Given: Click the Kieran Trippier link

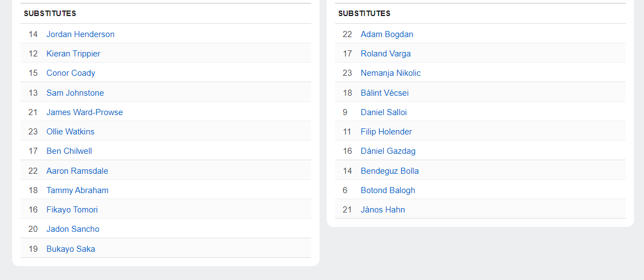Looking at the screenshot, I should point(73,54).
